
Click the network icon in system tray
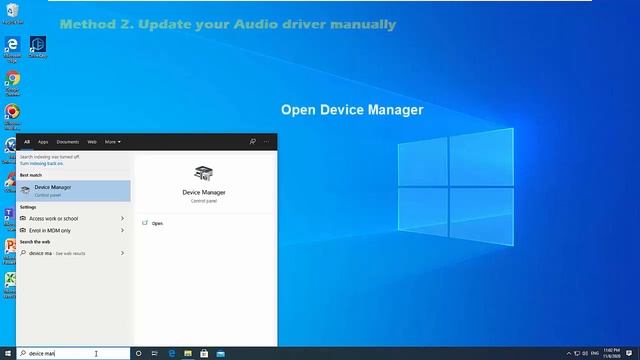pos(577,353)
